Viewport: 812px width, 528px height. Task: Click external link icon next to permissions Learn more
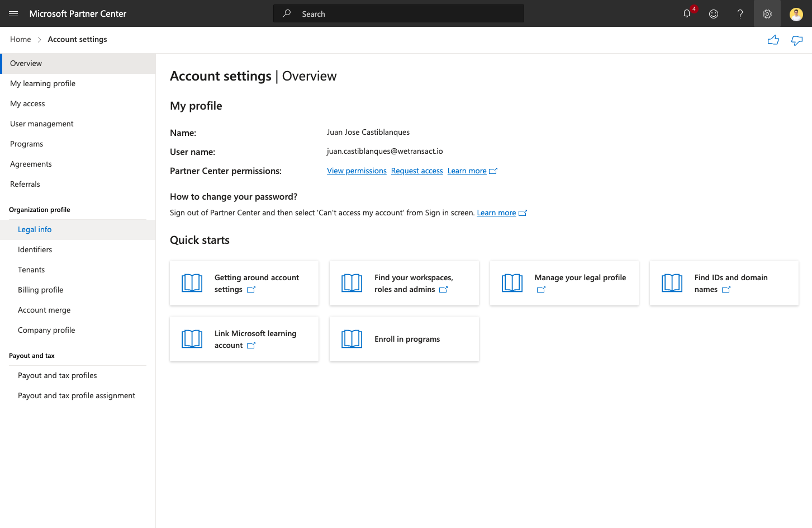pos(493,171)
